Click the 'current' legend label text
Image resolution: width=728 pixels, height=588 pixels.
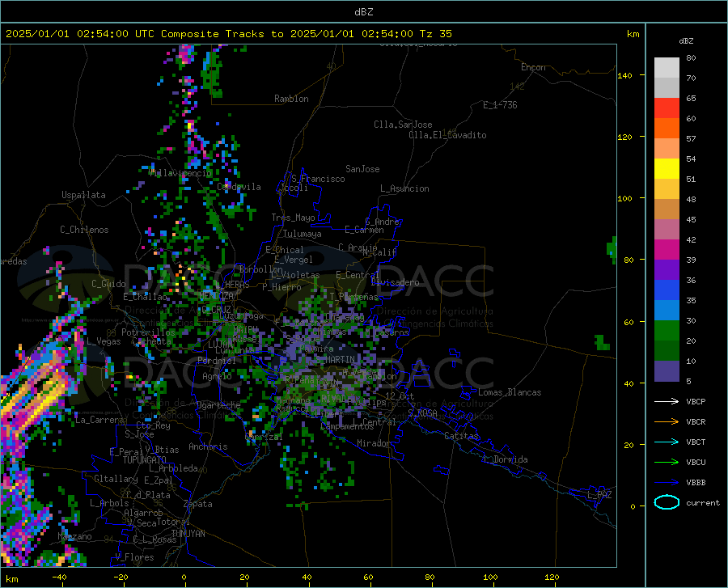coord(703,502)
